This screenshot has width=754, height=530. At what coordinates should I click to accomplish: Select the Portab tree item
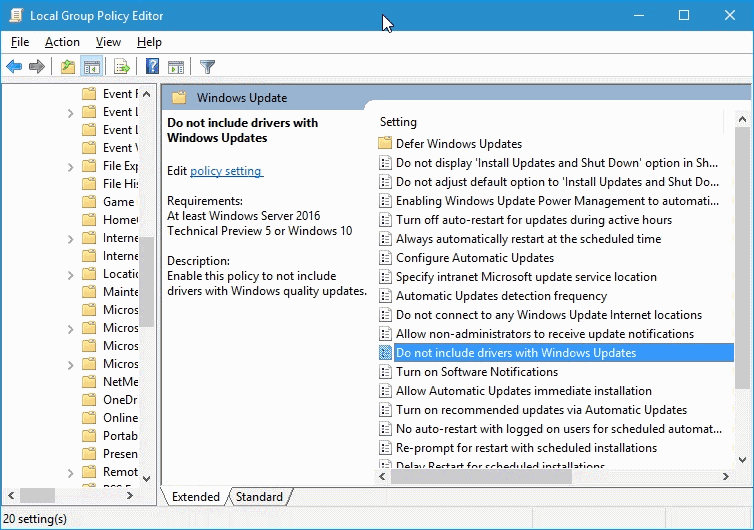point(120,436)
